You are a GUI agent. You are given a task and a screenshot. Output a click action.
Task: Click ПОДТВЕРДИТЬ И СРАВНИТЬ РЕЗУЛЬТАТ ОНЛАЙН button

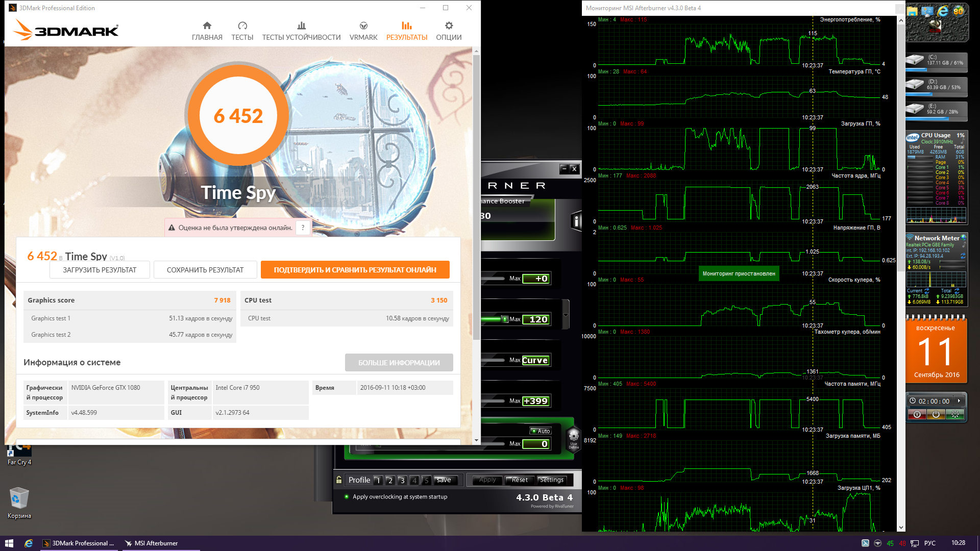coord(355,270)
